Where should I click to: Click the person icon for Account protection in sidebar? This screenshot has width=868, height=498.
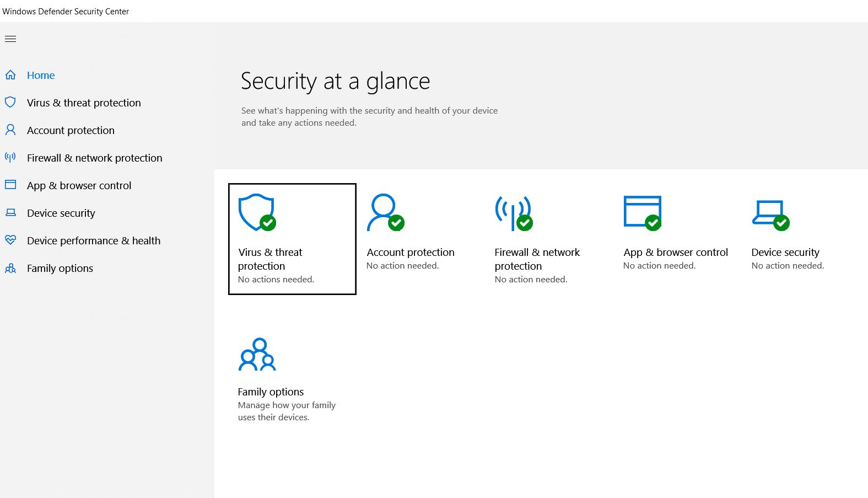coord(10,130)
